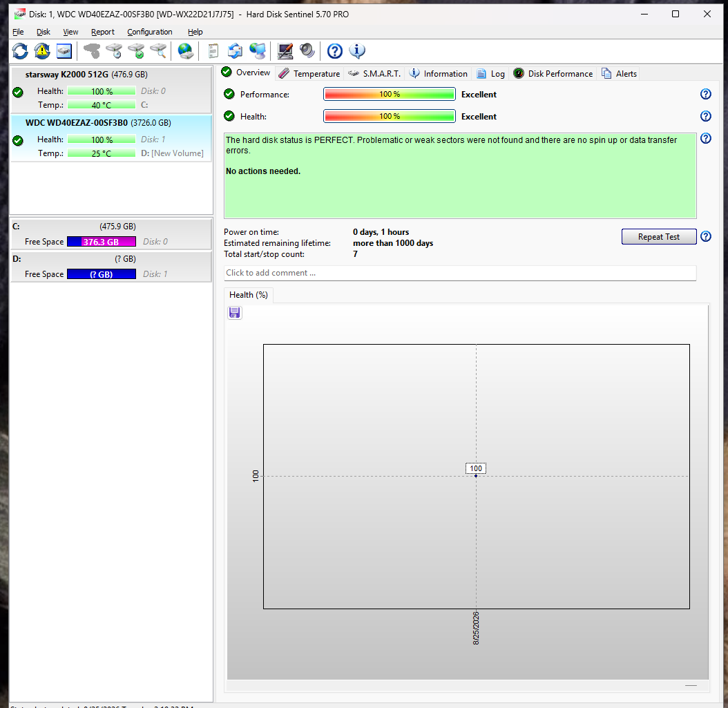Click the speaker acoustic management icon
The image size is (728, 708).
(x=307, y=51)
